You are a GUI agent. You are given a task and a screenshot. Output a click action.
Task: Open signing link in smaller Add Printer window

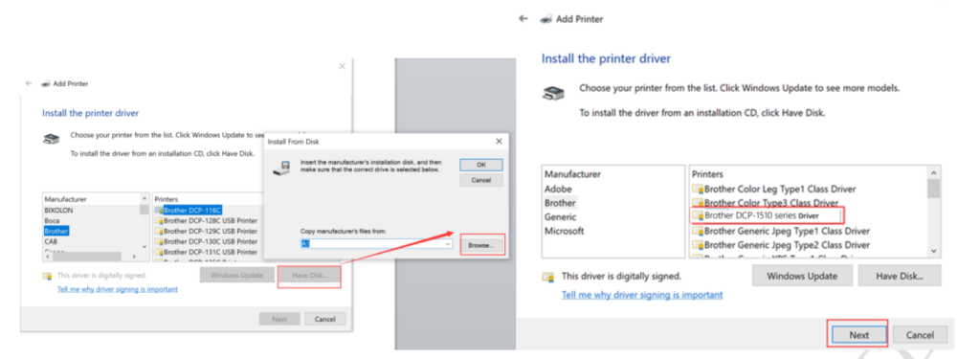coord(118,289)
